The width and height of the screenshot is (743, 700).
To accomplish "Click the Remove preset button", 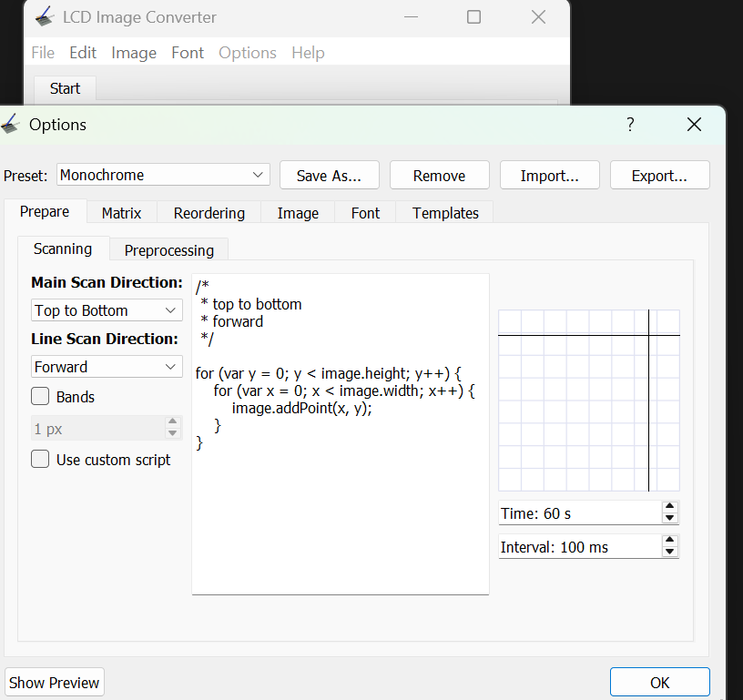I will pyautogui.click(x=439, y=176).
